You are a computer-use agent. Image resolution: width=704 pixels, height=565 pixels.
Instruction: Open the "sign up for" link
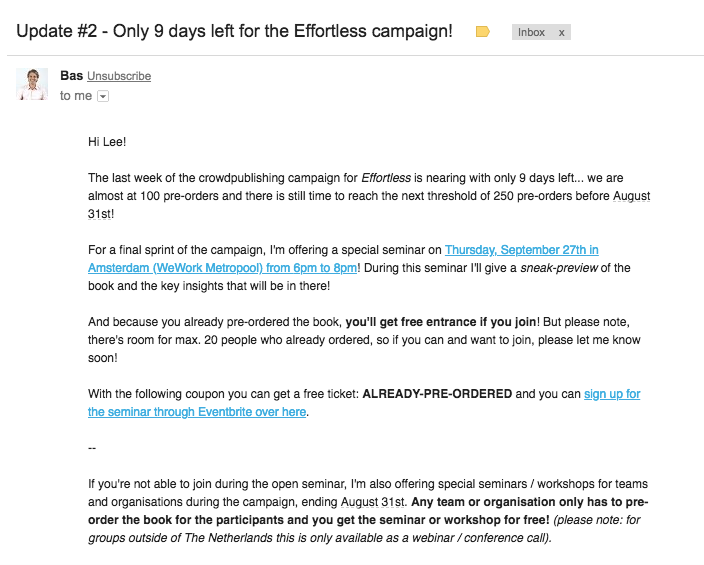tap(612, 394)
